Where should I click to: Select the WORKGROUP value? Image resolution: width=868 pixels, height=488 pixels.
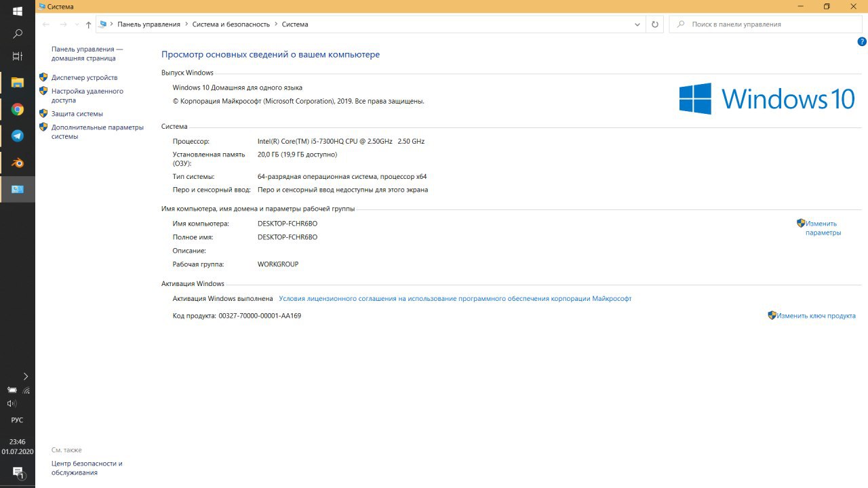click(x=278, y=264)
